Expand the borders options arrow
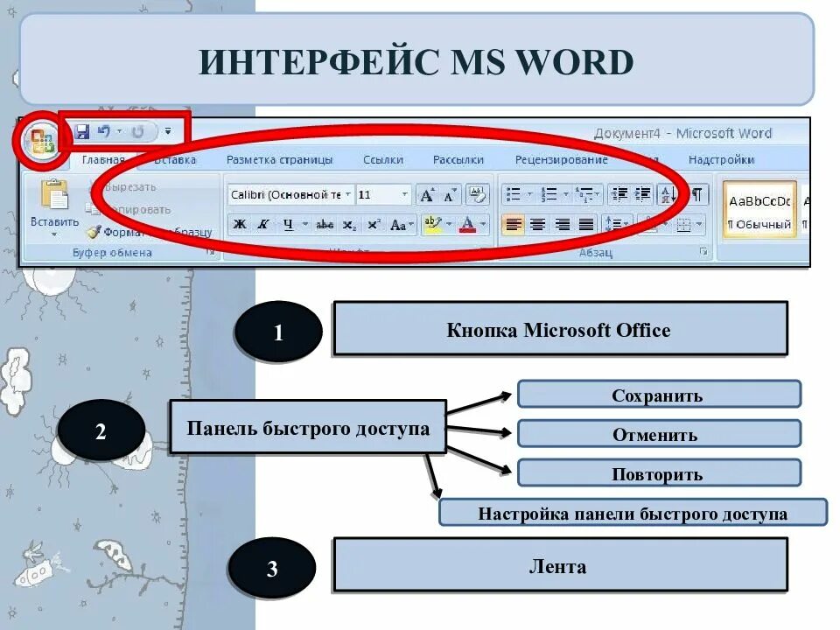840x630 pixels. click(x=698, y=225)
